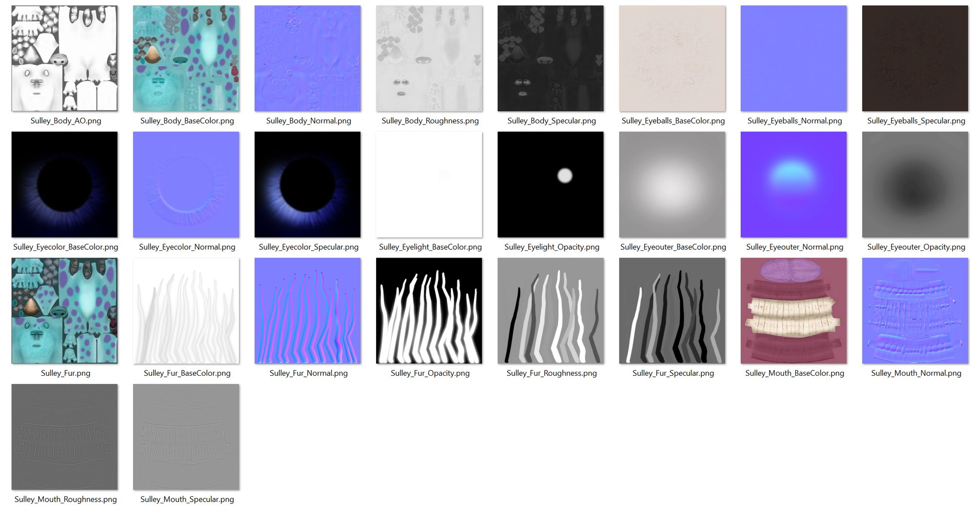Image resolution: width=980 pixels, height=513 pixels.
Task: Select the Sulley_Body_Normal.png file name
Action: pyautogui.click(x=309, y=121)
